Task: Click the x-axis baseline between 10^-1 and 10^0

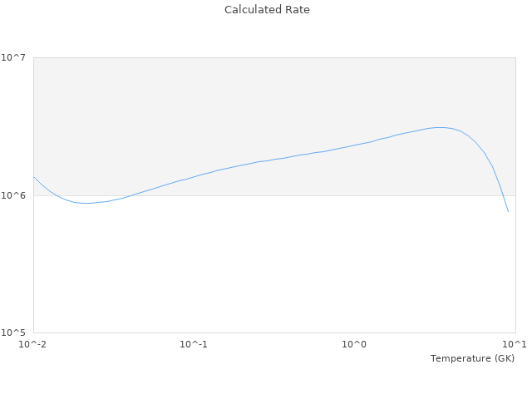Action: 274,332
